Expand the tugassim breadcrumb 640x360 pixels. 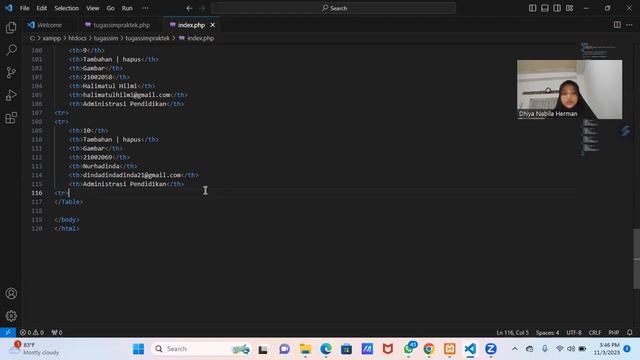[x=106, y=38]
